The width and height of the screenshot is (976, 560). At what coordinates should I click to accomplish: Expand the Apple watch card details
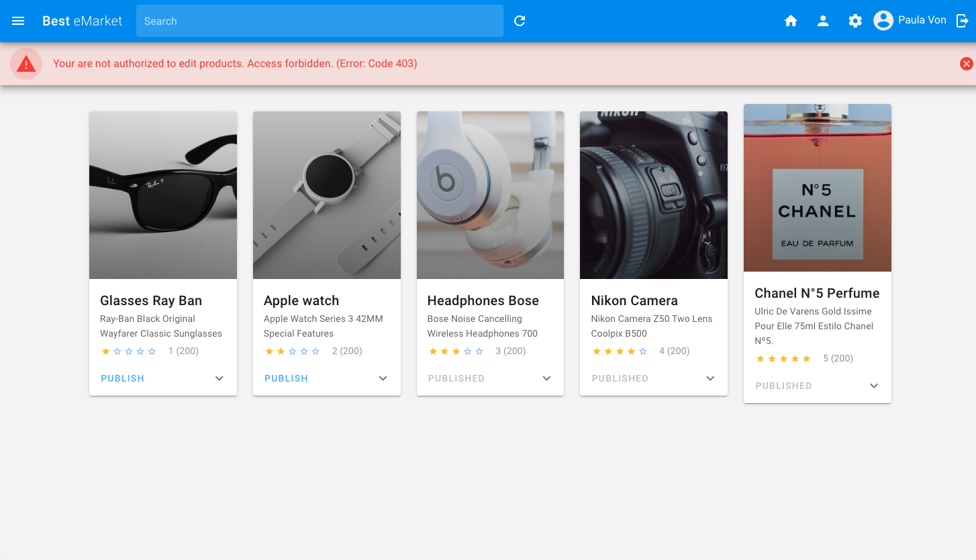(x=383, y=378)
